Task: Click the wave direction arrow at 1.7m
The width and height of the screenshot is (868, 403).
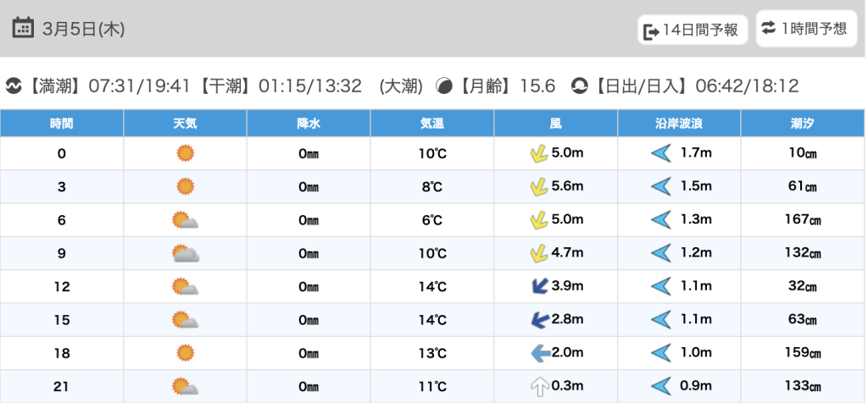Action: click(x=660, y=153)
